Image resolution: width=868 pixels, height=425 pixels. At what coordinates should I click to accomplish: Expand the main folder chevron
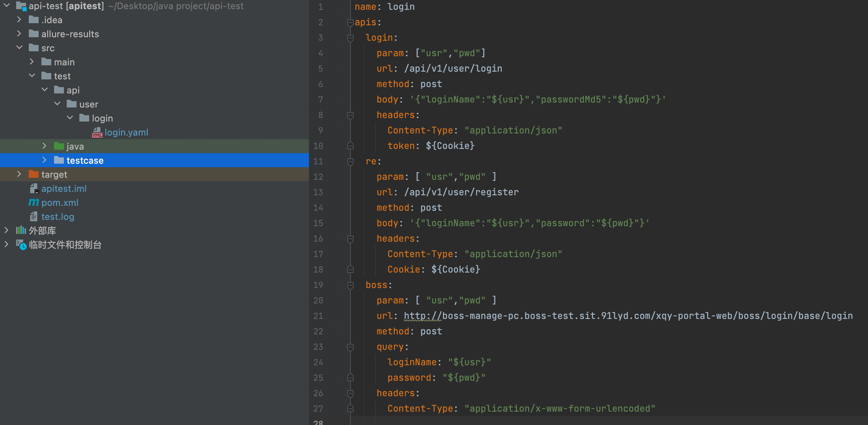coord(32,62)
